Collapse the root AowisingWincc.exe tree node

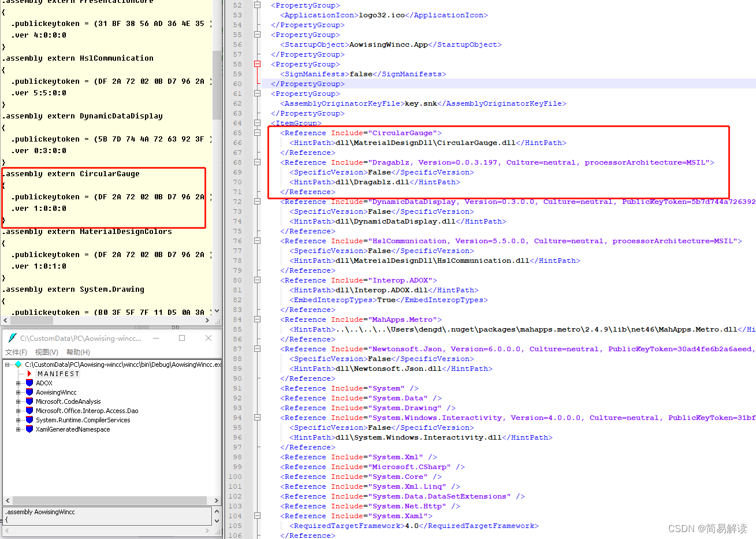(x=7, y=365)
